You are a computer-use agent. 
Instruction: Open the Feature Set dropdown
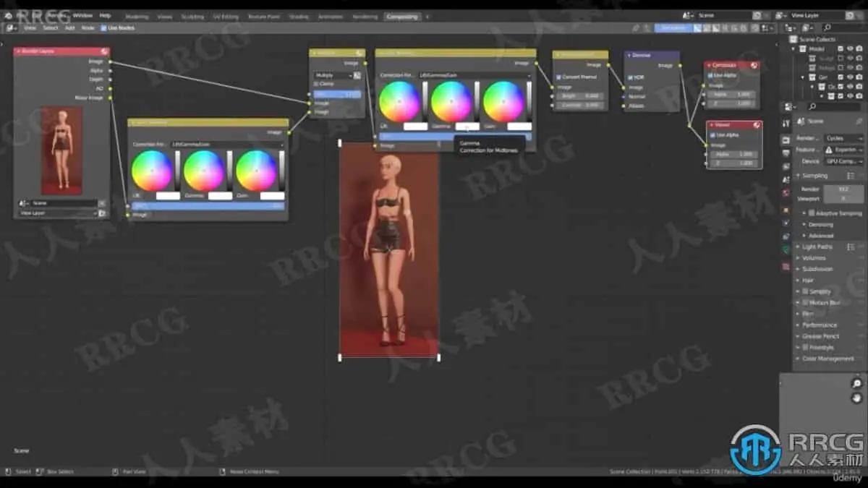click(x=843, y=150)
